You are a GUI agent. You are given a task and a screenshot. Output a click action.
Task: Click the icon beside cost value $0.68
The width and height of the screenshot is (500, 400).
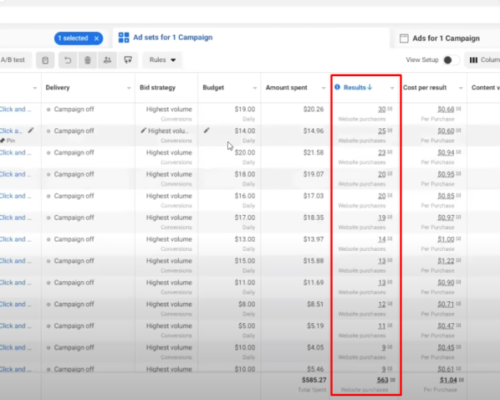tap(459, 109)
